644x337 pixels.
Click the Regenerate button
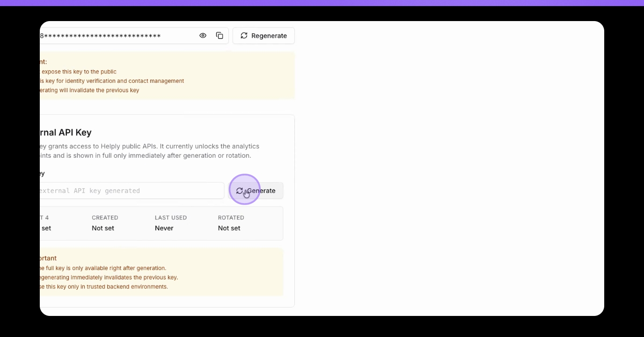(x=263, y=36)
